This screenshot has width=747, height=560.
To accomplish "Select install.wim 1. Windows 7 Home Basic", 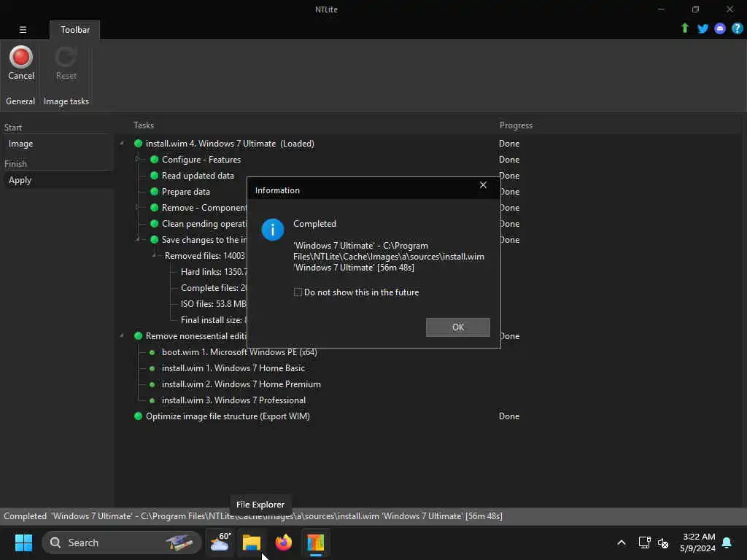I will click(233, 368).
